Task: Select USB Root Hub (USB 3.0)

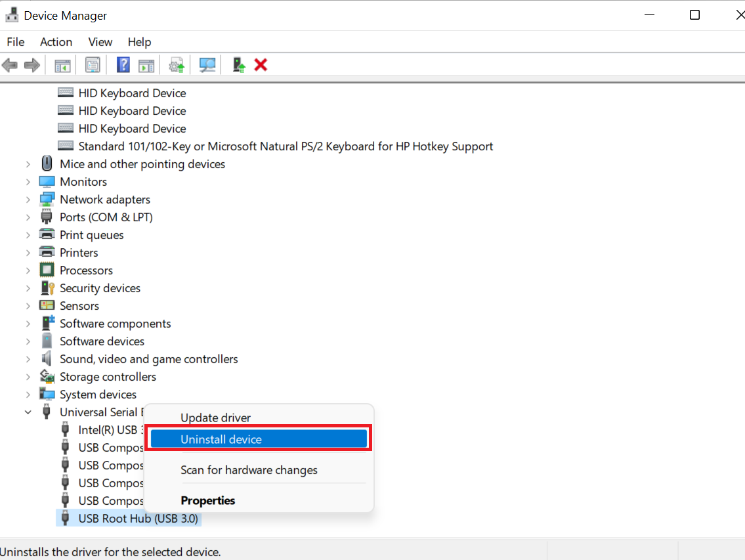Action: tap(138, 518)
